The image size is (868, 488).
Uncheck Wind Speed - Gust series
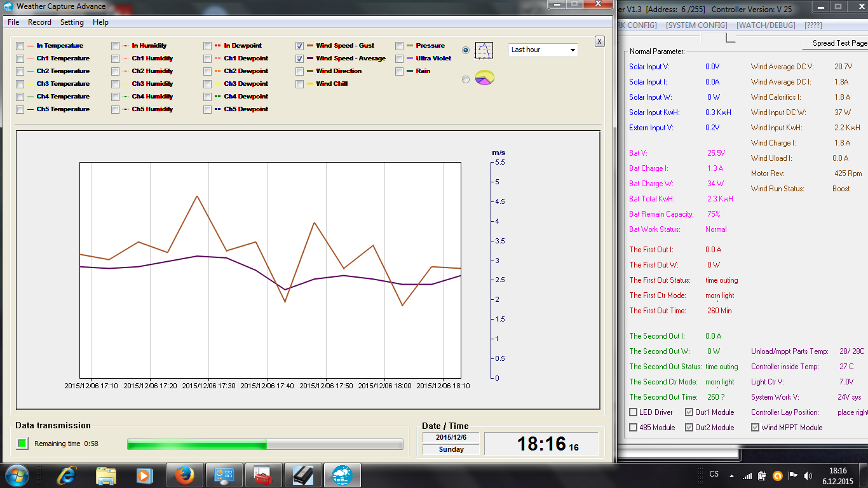(x=299, y=46)
